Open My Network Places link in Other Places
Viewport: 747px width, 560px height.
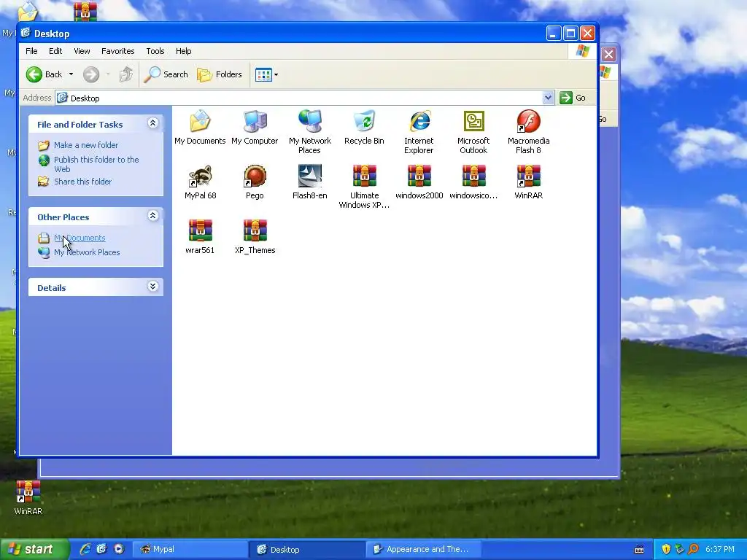tap(87, 252)
